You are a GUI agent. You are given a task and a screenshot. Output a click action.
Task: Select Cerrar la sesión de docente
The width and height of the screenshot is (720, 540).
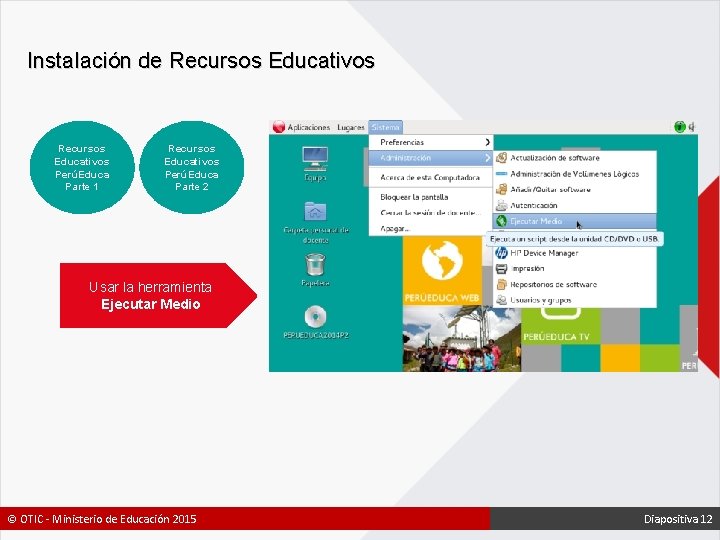tap(430, 213)
